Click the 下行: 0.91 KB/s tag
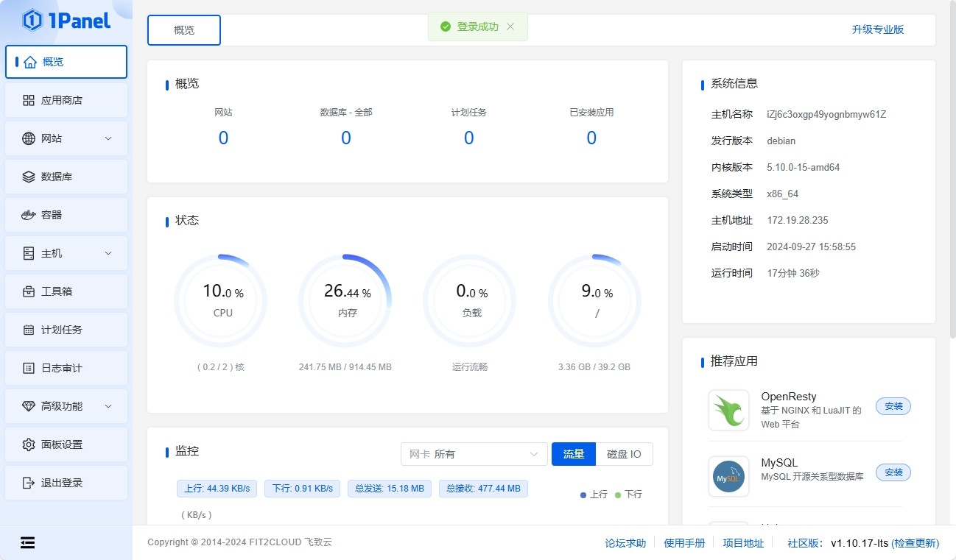The height and width of the screenshot is (560, 956). point(302,488)
